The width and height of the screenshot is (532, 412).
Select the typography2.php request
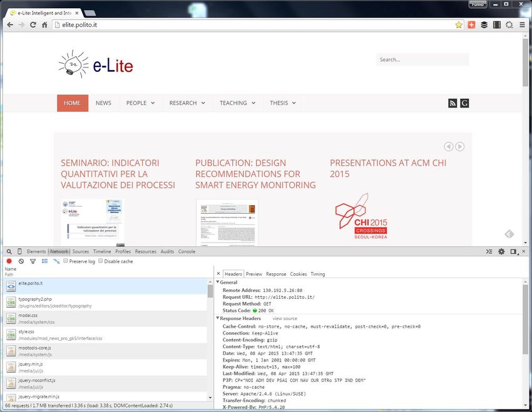pyautogui.click(x=105, y=302)
